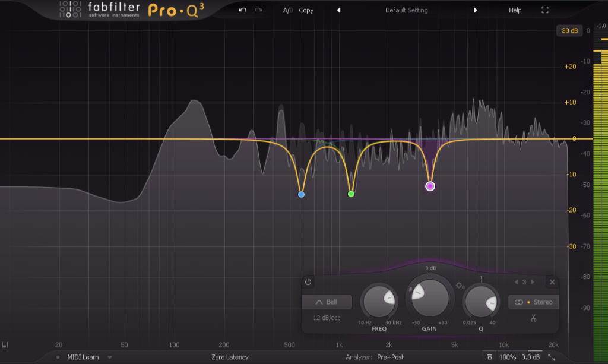Click the redo arrow icon
The image size is (608, 364).
pyautogui.click(x=259, y=10)
